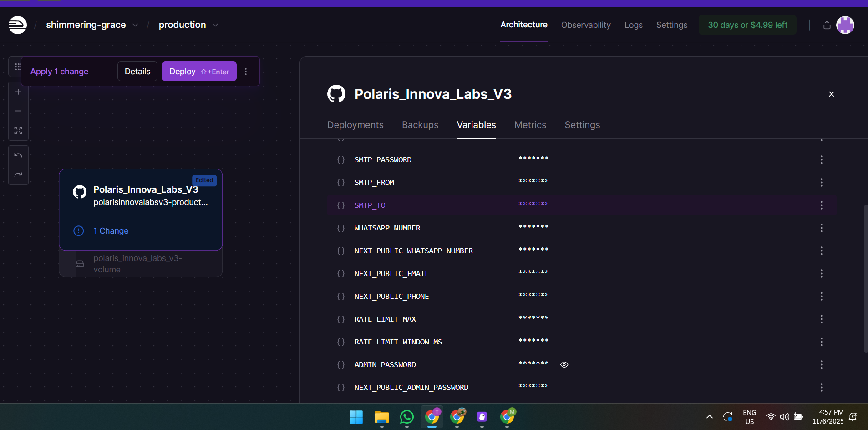Zoom out of canvas with minus icon
The image size is (868, 430).
point(18,111)
